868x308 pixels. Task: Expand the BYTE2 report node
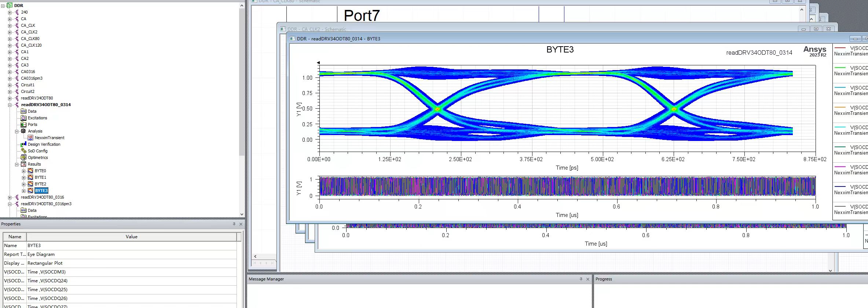pos(24,184)
